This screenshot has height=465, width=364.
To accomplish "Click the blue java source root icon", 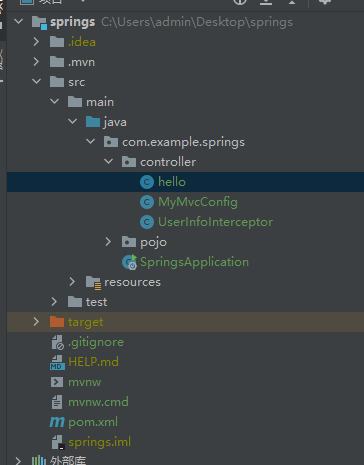I will click(93, 122).
